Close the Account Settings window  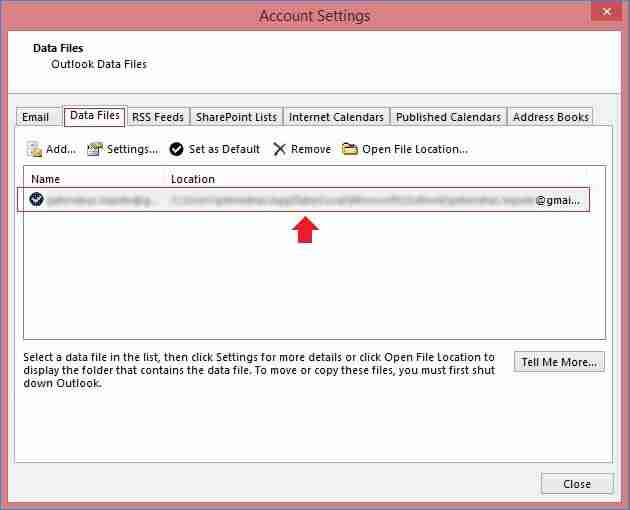click(607, 12)
